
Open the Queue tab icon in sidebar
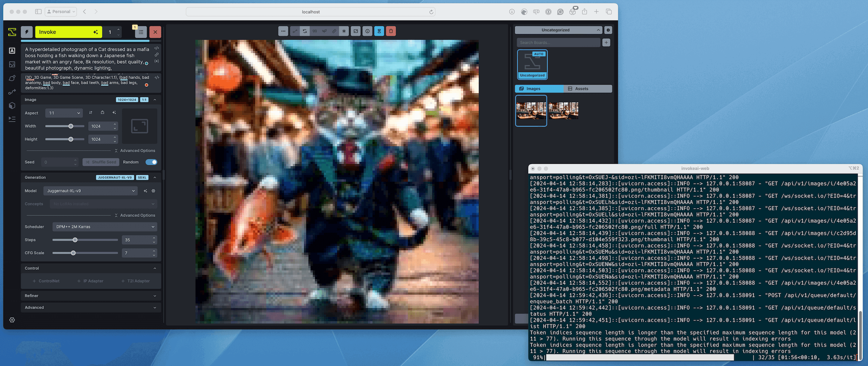point(12,119)
